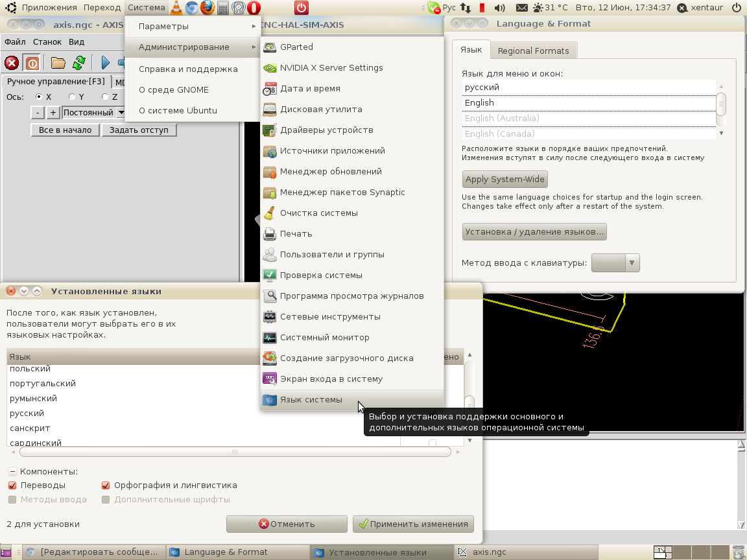Viewport: 747px width, 560px height.
Task: Click the Users and groups icon
Action: 270,254
